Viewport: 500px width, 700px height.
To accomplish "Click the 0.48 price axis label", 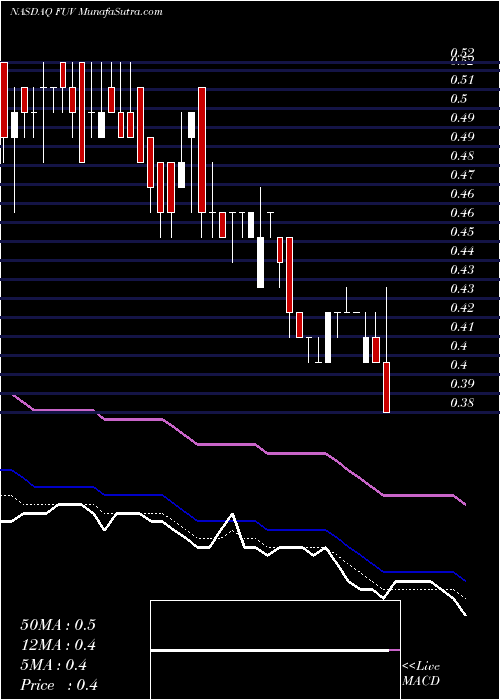I will click(x=462, y=156).
